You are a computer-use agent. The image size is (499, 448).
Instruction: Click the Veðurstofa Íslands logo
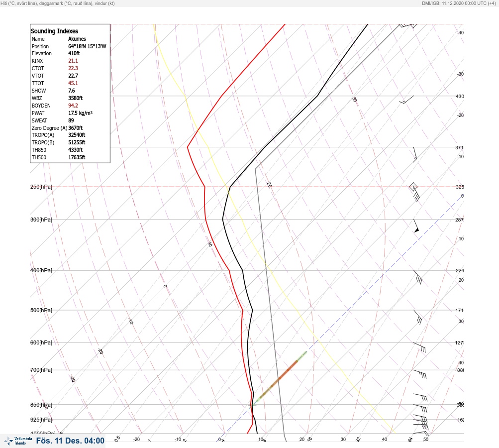pyautogui.click(x=18, y=441)
